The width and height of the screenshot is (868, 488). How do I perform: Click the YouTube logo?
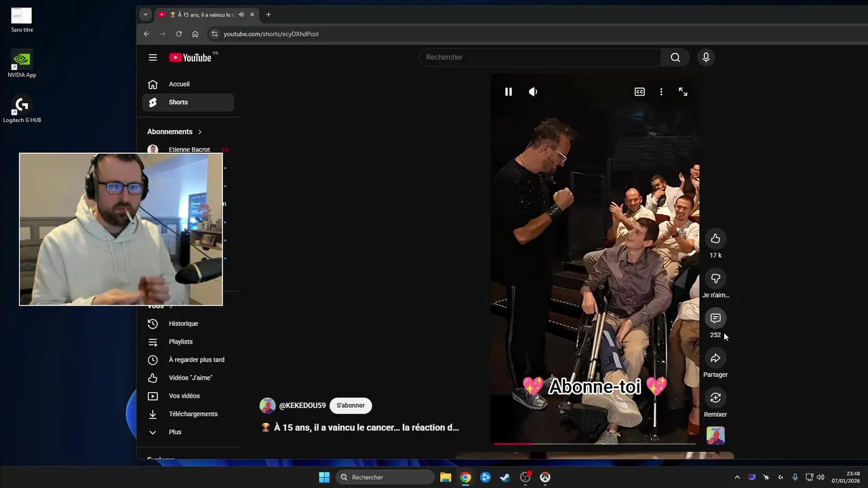click(x=191, y=58)
